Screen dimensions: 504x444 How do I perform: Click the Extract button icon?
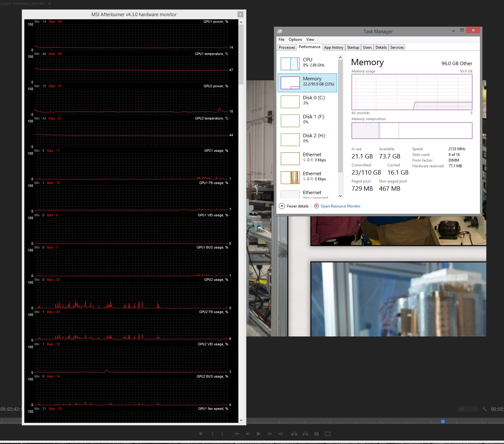pos(305,434)
